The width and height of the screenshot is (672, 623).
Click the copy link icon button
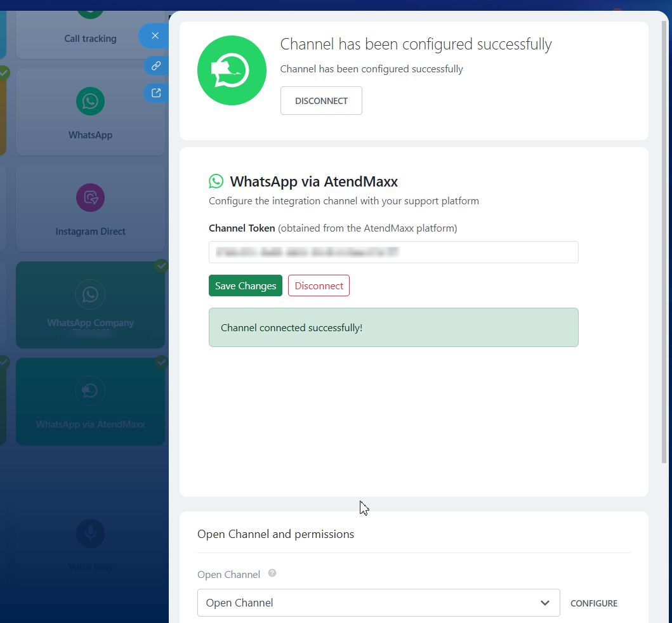coord(155,65)
